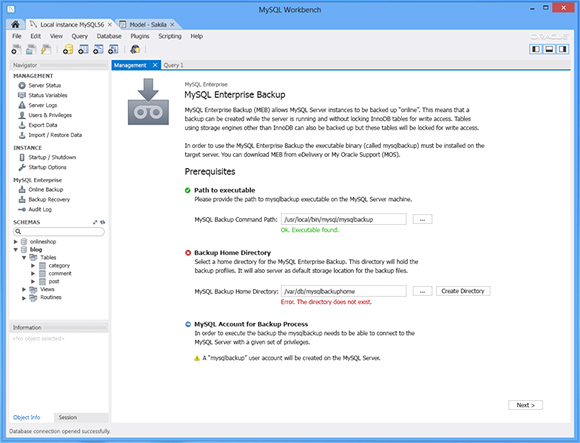Click the MySQL Backup Home Directory field
This screenshot has height=443, width=580.
(x=344, y=291)
